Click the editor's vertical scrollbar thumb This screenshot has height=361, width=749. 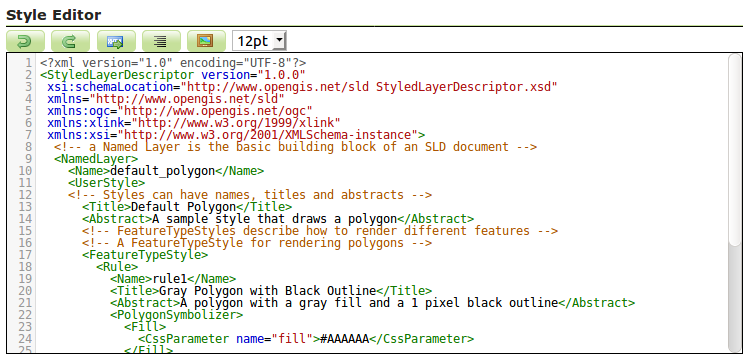pyautogui.click(x=735, y=150)
